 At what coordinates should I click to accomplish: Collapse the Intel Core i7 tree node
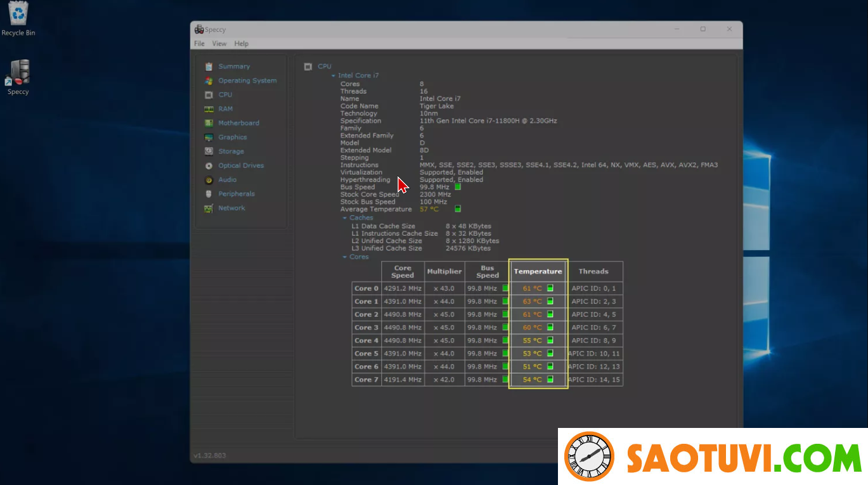[x=334, y=76]
